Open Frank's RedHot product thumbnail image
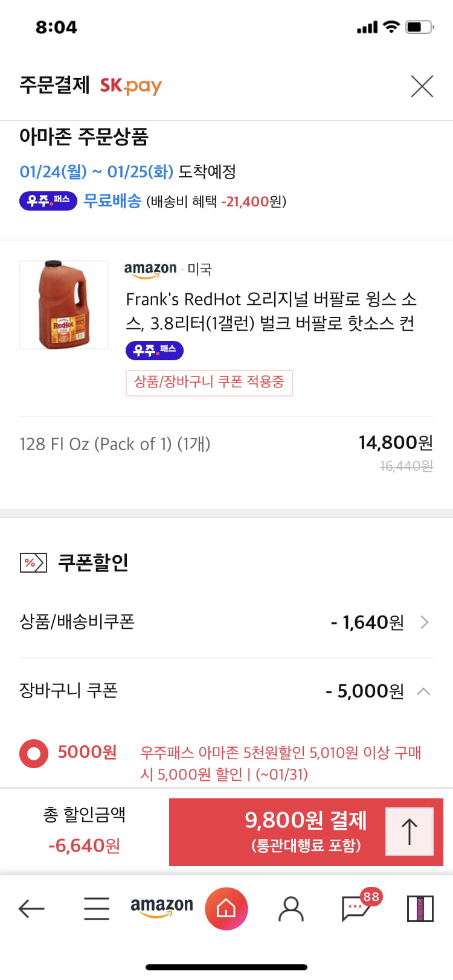Screen dimensions: 453x980 click(64, 305)
